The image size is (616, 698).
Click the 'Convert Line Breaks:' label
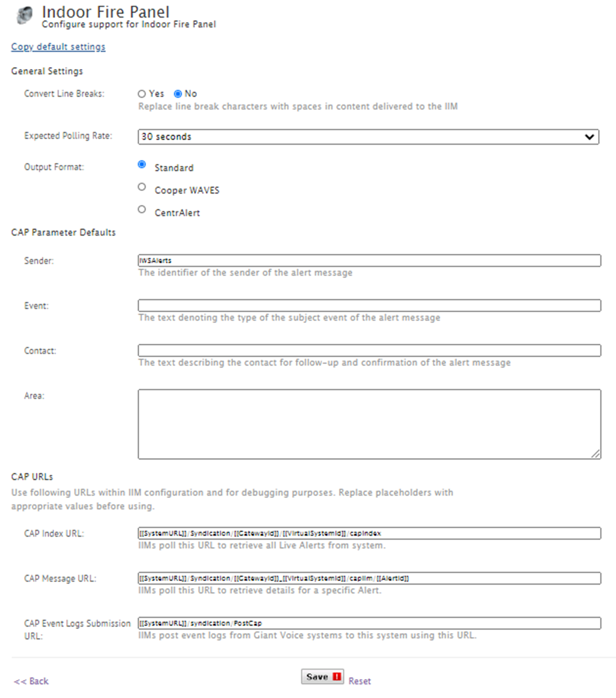tap(64, 94)
